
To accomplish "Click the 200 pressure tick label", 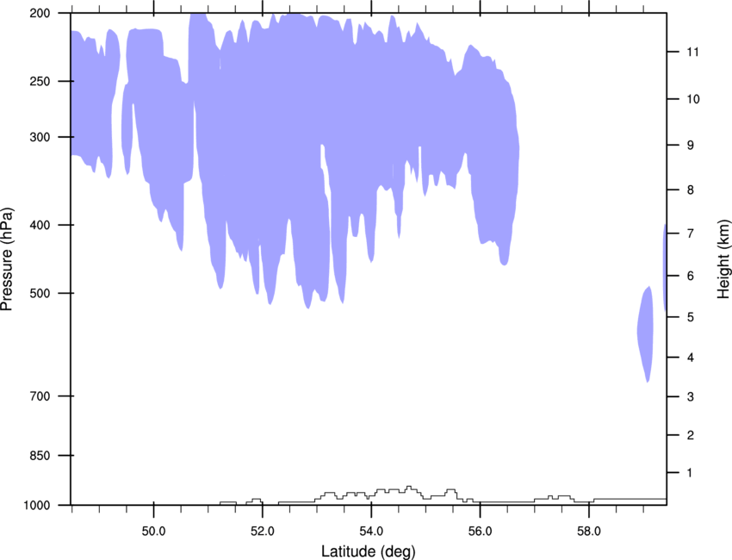I will pos(40,13).
